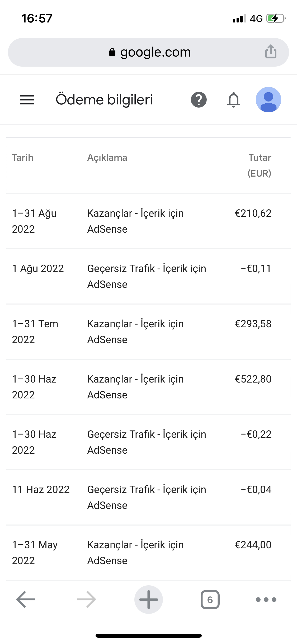Open a new tab with plus button
The width and height of the screenshot is (297, 644).
click(149, 599)
